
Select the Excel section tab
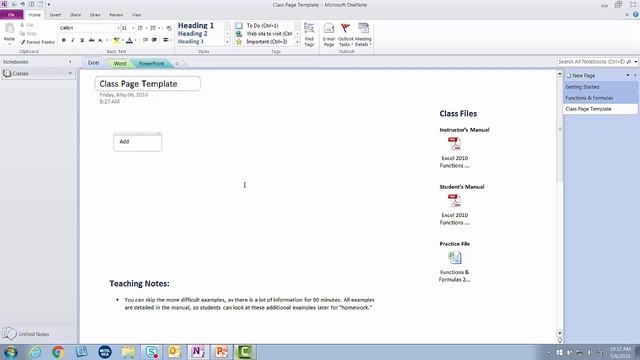pyautogui.click(x=93, y=63)
